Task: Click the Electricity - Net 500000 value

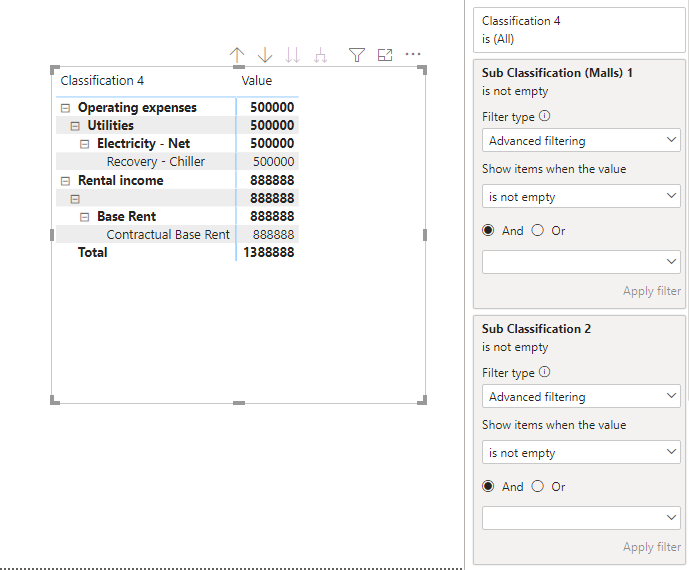Action: [x=272, y=144]
